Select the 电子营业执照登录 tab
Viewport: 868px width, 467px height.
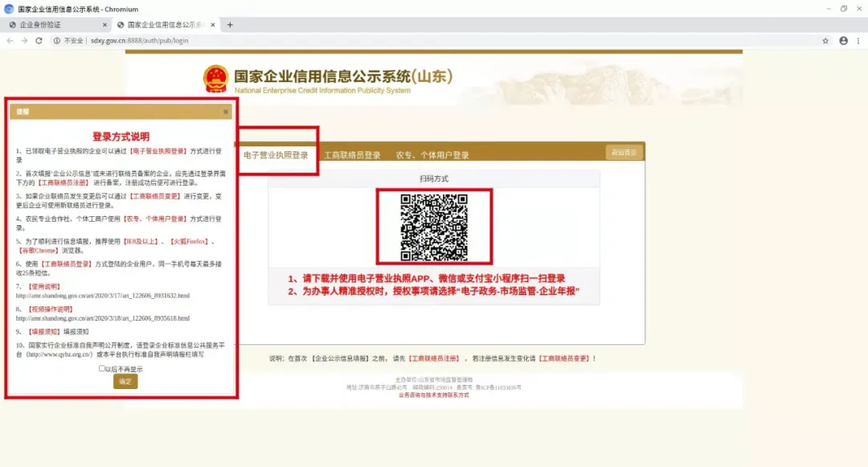click(276, 155)
